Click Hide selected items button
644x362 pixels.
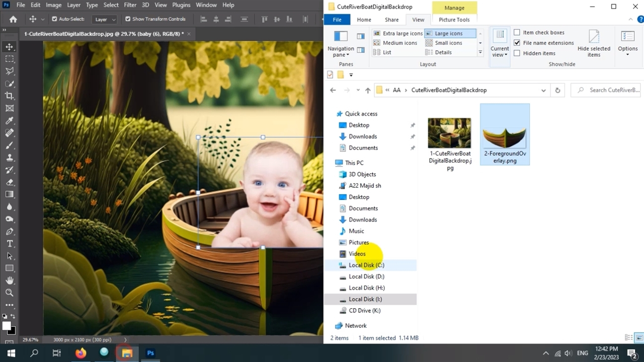click(x=594, y=43)
